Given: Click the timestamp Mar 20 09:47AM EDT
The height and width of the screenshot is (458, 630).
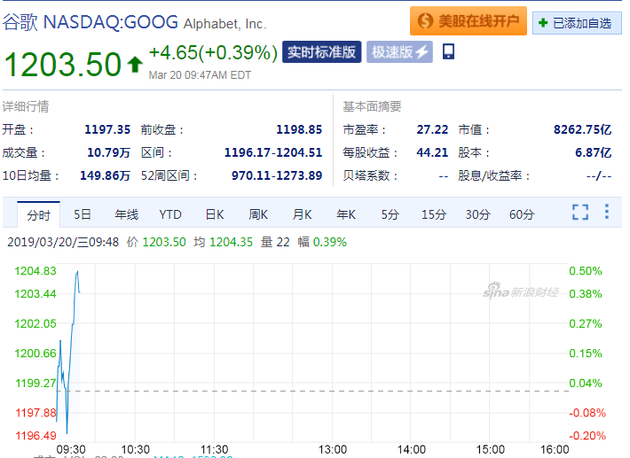Looking at the screenshot, I should 200,75.
